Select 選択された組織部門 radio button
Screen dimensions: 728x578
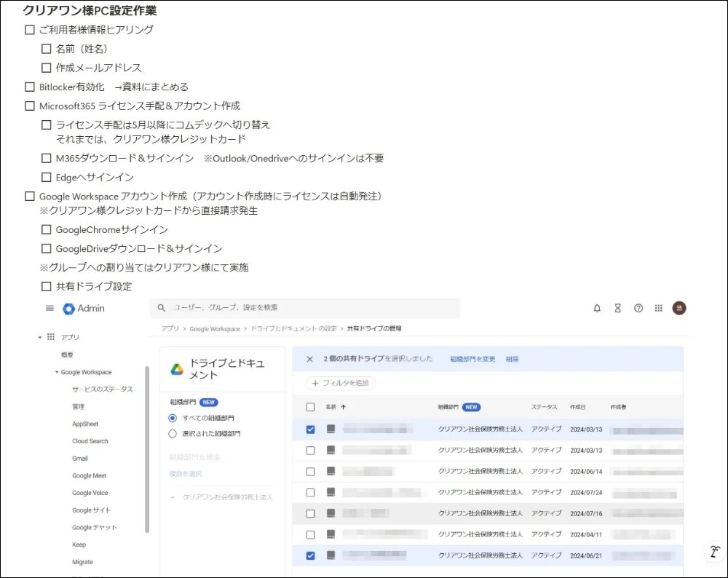point(173,434)
